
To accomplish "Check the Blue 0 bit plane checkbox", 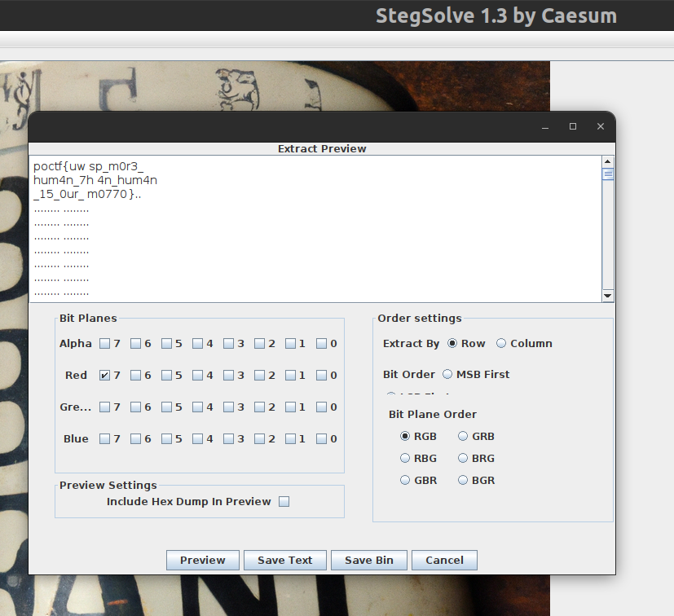I will (321, 439).
